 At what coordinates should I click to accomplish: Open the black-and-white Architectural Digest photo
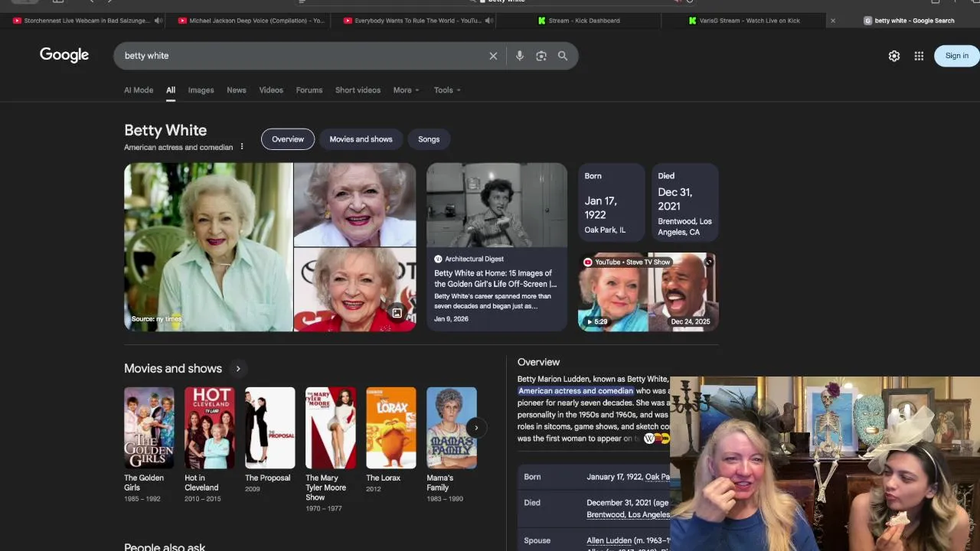point(497,205)
